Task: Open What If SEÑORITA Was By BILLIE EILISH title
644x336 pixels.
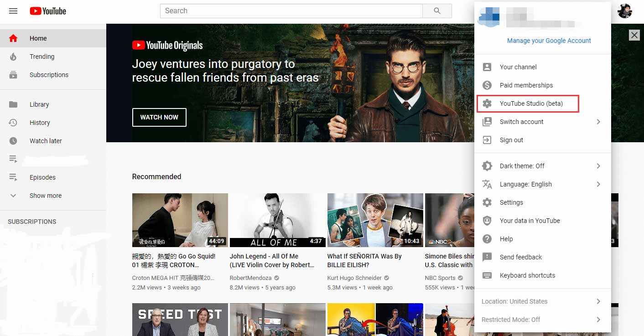Action: [x=364, y=260]
